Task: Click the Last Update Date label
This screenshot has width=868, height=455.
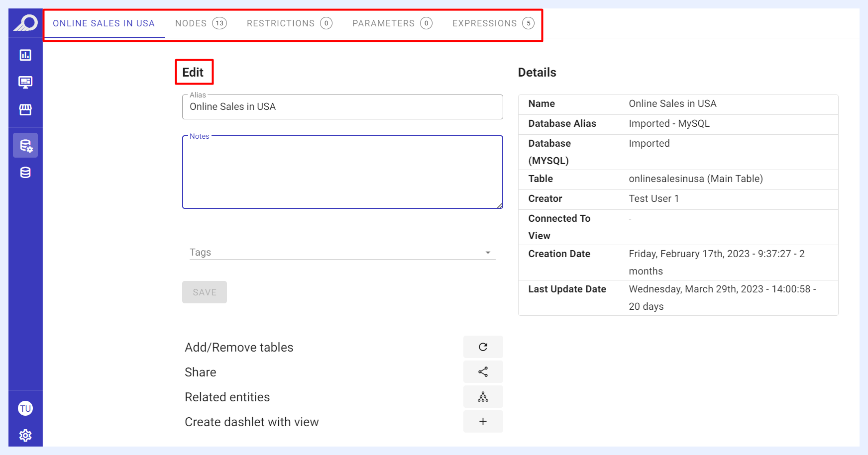Action: (x=567, y=289)
